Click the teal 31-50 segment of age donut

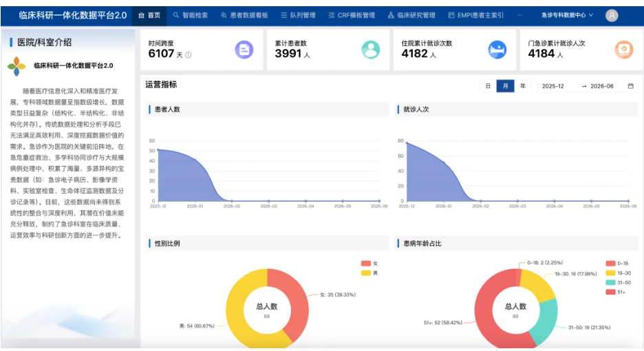pyautogui.click(x=548, y=321)
